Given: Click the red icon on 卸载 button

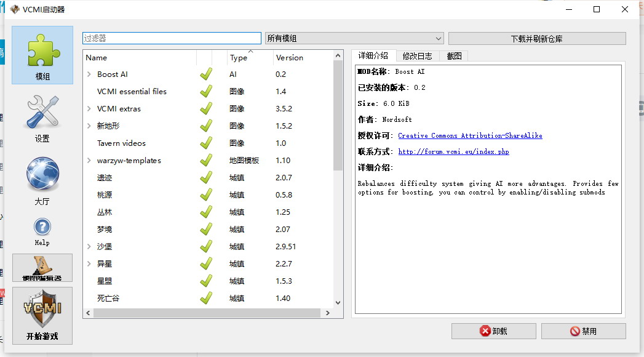Looking at the screenshot, I should click(x=485, y=331).
